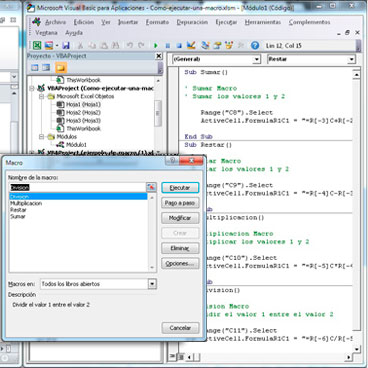Open the Ayuda menu
368x368 pixels.
click(74, 33)
